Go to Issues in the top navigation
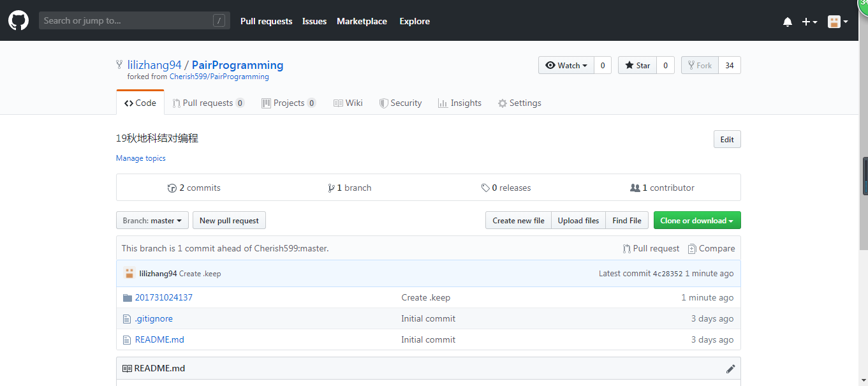868x386 pixels. [314, 21]
